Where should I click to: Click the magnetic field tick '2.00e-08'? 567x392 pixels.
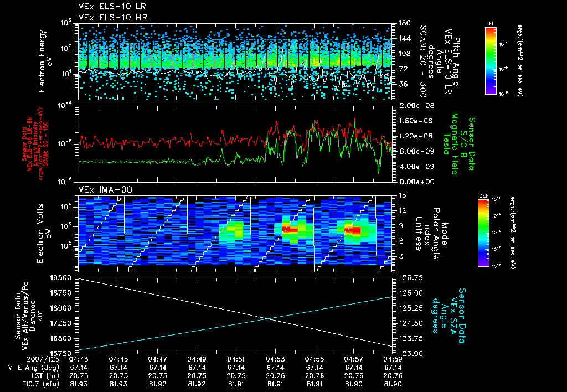(416, 106)
